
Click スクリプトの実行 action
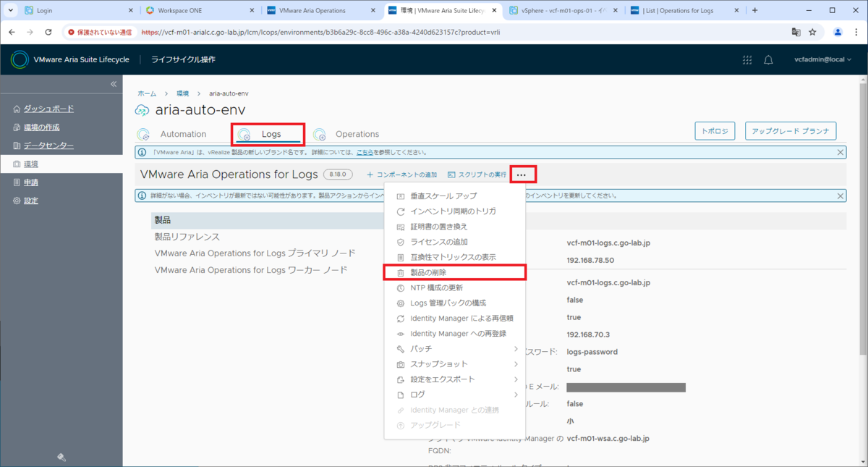pyautogui.click(x=476, y=174)
